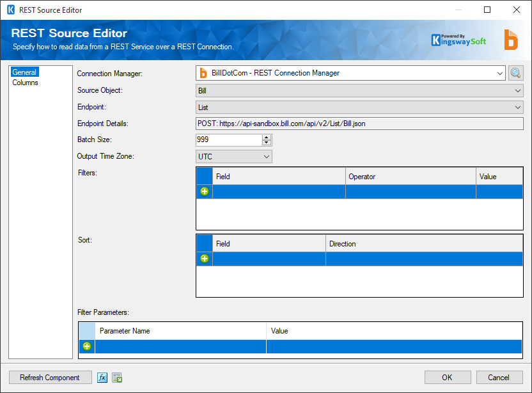Click the Cancel button
Image resolution: width=532 pixels, height=393 pixels.
point(499,378)
